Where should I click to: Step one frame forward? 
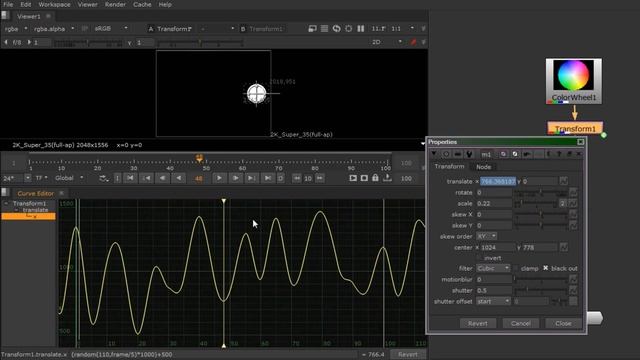(236, 178)
